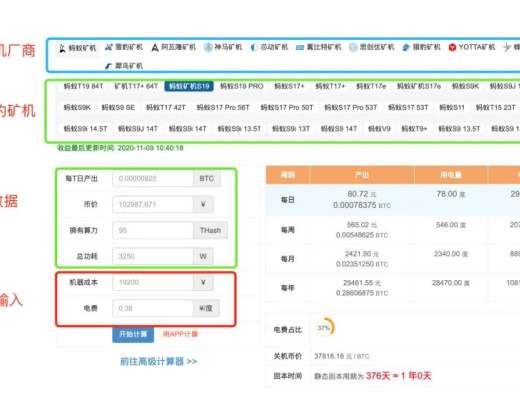520x400 pixels.
Task: Select the 蚂蚁S17 Pro 53T model
Action: [x=351, y=108]
